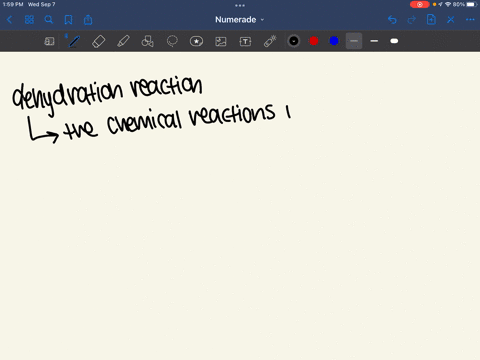The height and width of the screenshot is (360, 480).
Task: Select the Text box tool
Action: 245,41
